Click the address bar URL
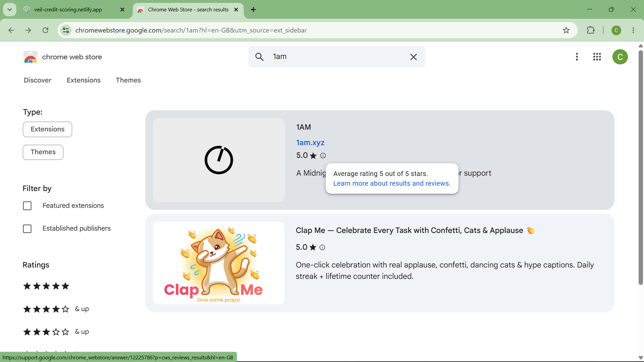The width and height of the screenshot is (644, 362). (x=191, y=31)
